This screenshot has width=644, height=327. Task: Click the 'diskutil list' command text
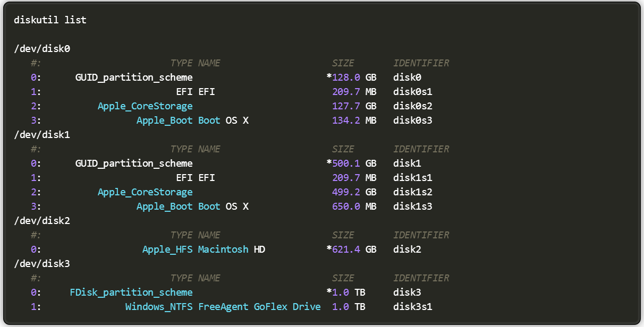(50, 20)
